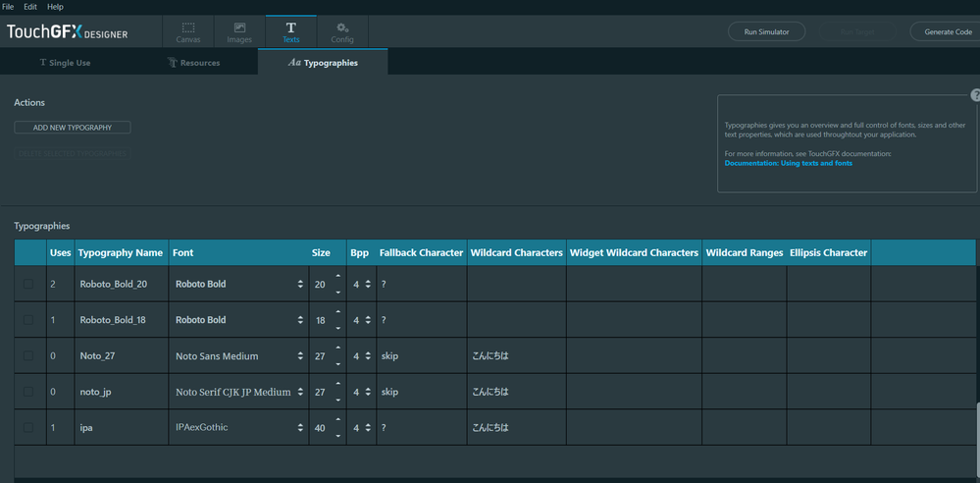980x483 pixels.
Task: Increase size of ipa typography
Action: (x=338, y=419)
